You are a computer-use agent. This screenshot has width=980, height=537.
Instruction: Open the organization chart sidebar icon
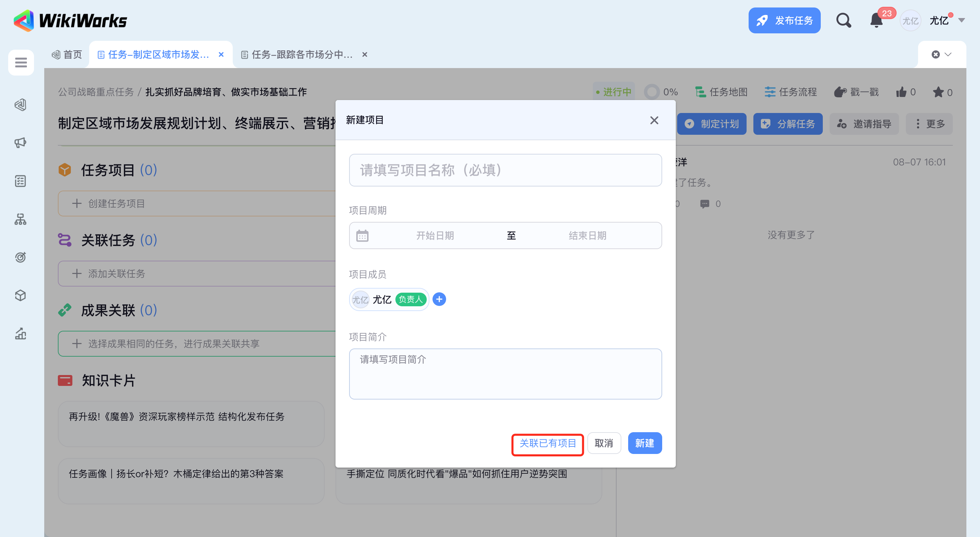pyautogui.click(x=20, y=219)
